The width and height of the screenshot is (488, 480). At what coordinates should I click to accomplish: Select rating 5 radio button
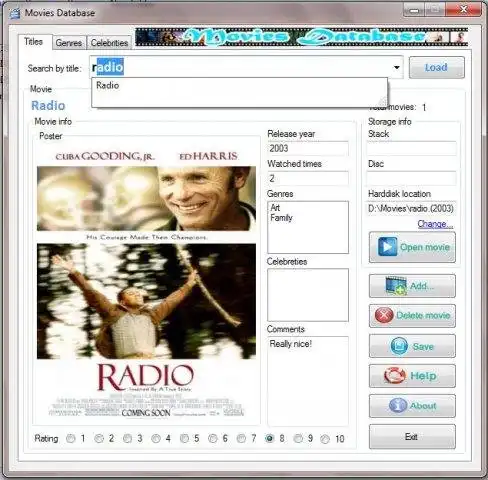184,438
